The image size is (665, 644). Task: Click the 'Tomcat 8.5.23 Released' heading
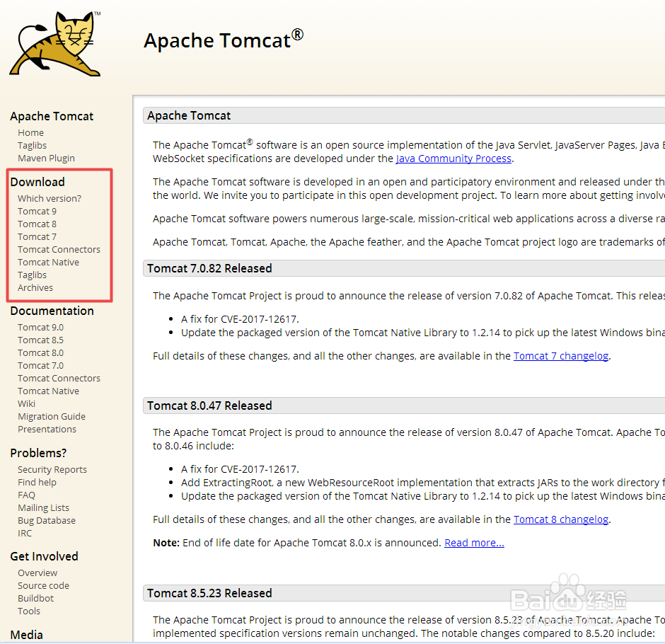click(x=209, y=594)
